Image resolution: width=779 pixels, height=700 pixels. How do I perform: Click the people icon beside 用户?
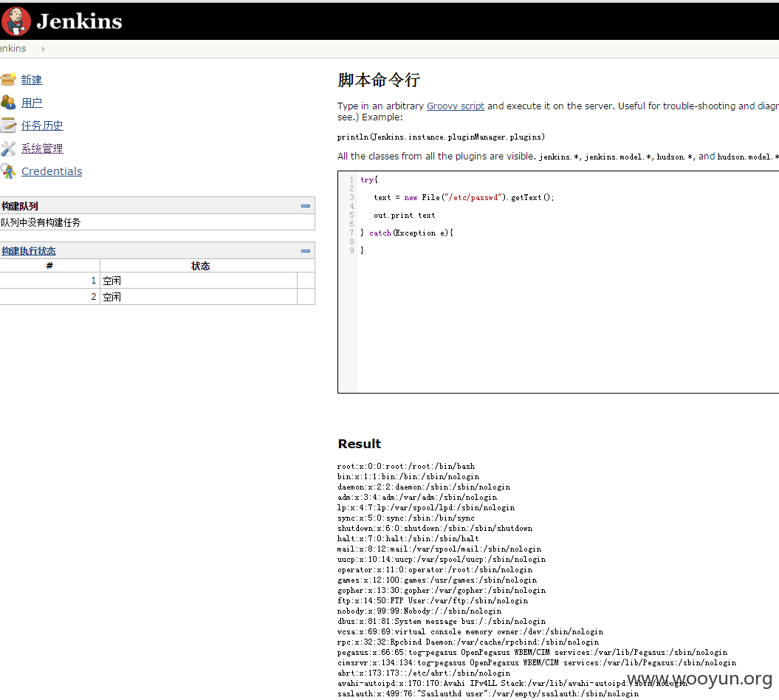tap(8, 103)
